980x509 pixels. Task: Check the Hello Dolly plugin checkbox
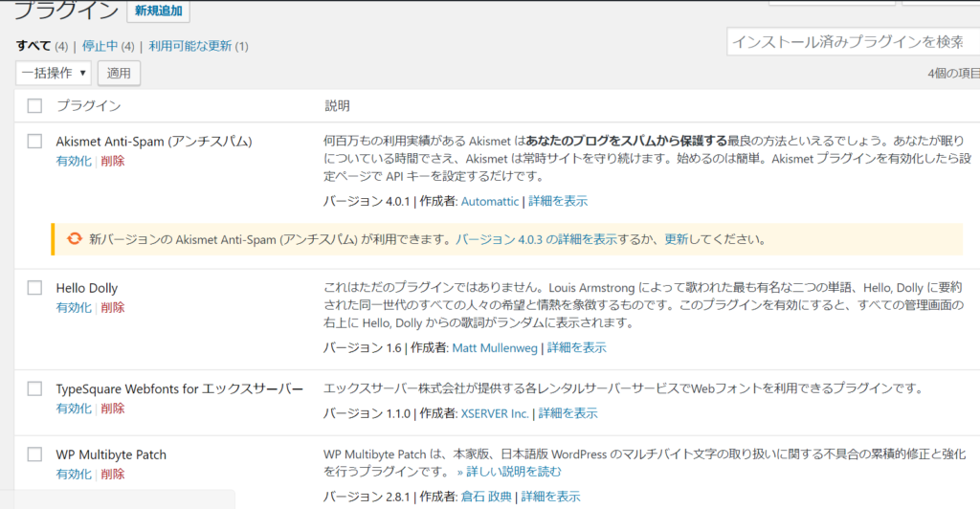coord(35,288)
